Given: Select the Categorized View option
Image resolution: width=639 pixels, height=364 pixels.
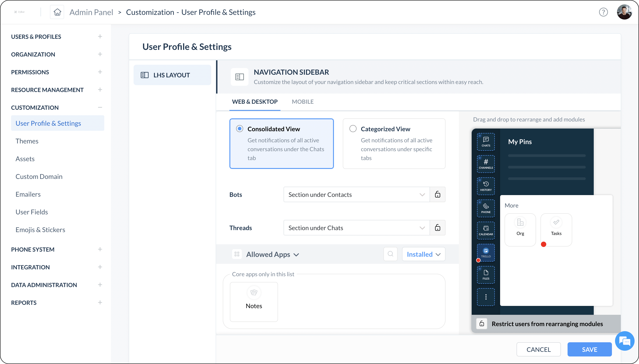Looking at the screenshot, I should click(x=353, y=128).
